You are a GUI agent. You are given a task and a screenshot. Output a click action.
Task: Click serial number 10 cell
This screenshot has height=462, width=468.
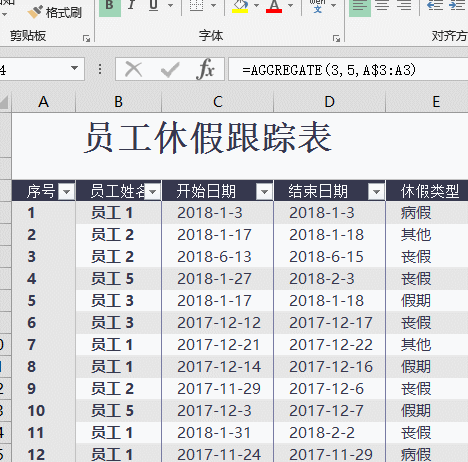point(43,411)
